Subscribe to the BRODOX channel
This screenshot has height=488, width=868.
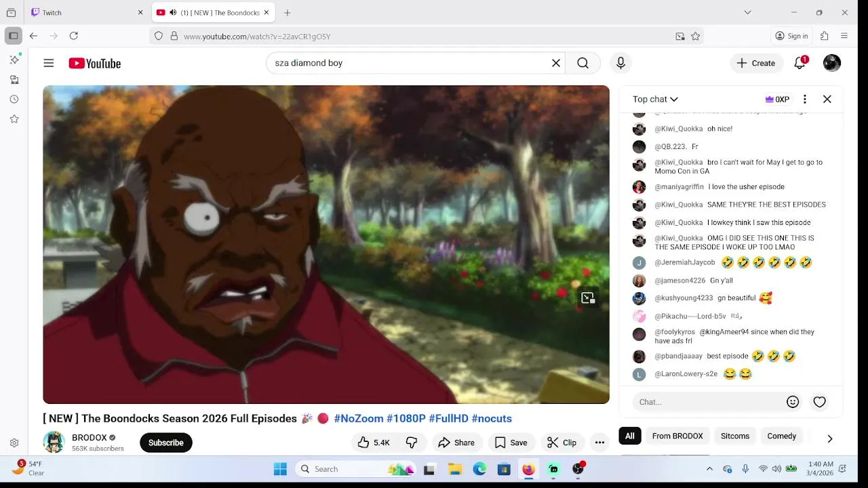[166, 443]
